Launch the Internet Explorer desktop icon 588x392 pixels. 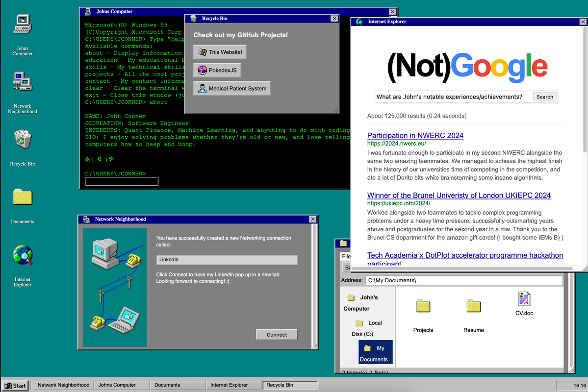click(x=23, y=266)
